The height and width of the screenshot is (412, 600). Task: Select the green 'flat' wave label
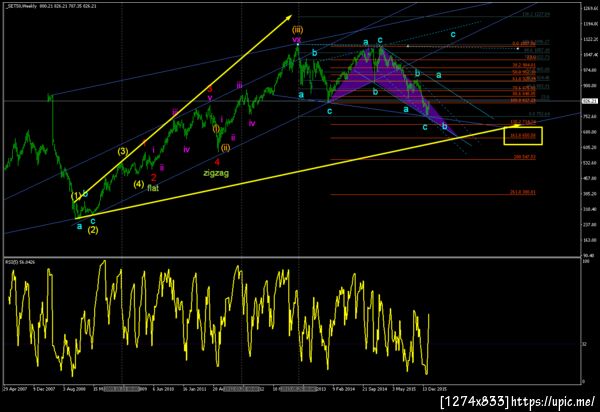153,188
